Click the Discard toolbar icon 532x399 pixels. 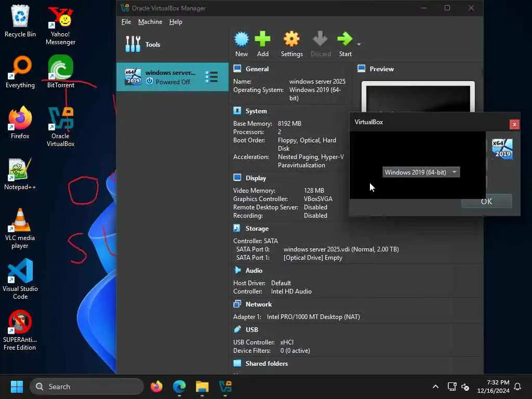(x=320, y=39)
